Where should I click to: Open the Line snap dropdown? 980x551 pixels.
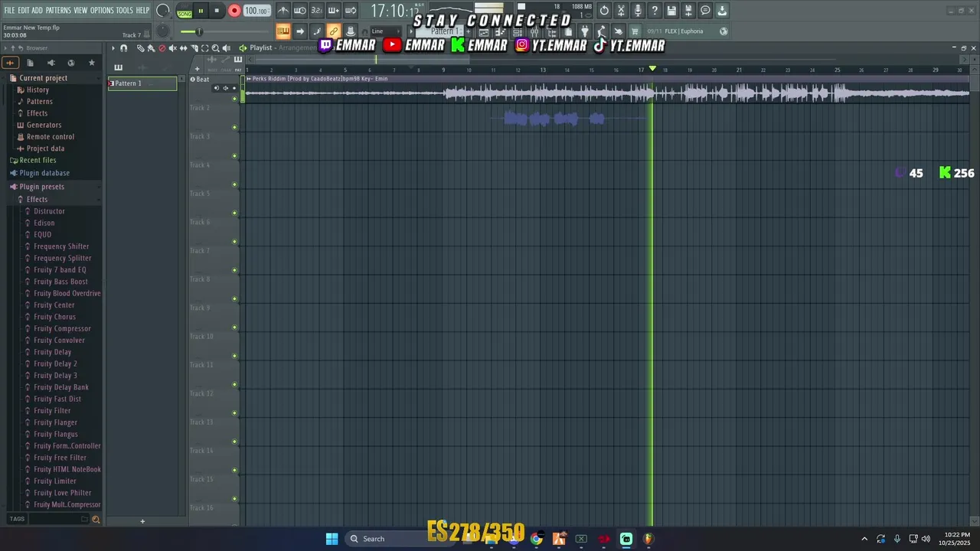coord(384,31)
